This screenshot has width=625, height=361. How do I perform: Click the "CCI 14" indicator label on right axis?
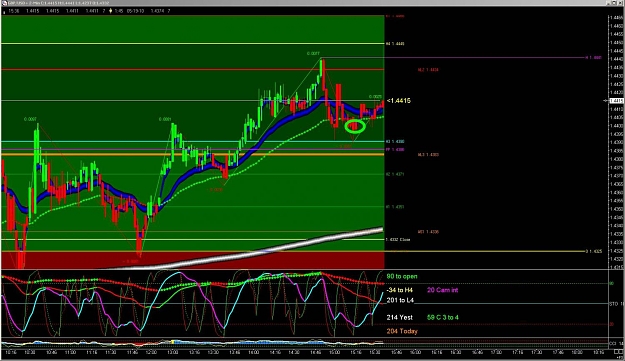tap(616, 343)
